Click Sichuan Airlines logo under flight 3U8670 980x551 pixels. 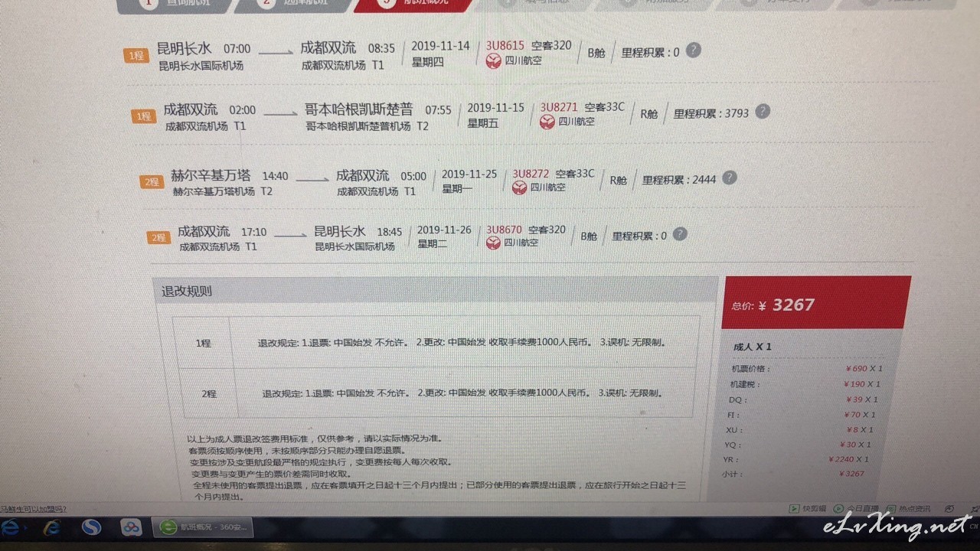pyautogui.click(x=492, y=243)
